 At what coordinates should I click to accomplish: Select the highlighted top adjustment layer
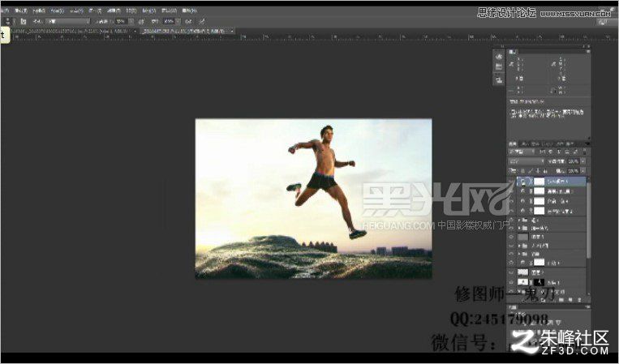coord(552,182)
